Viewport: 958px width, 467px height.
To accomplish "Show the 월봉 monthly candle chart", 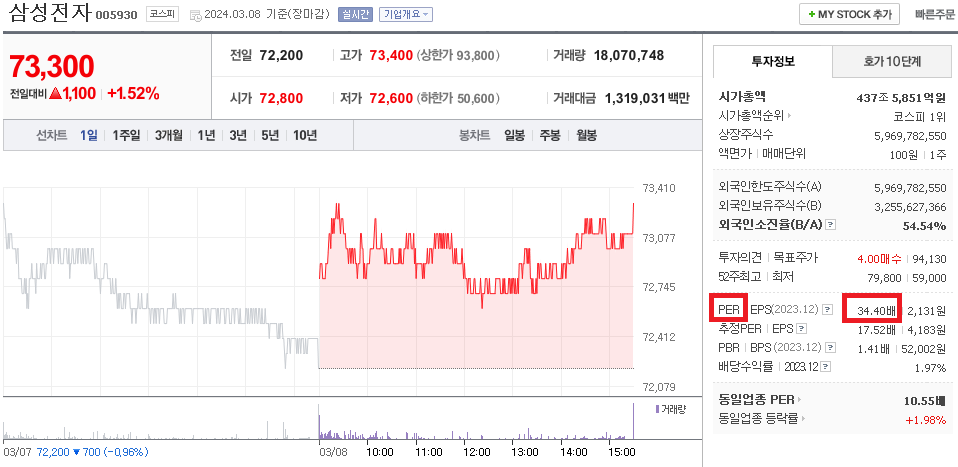I will pyautogui.click(x=587, y=136).
